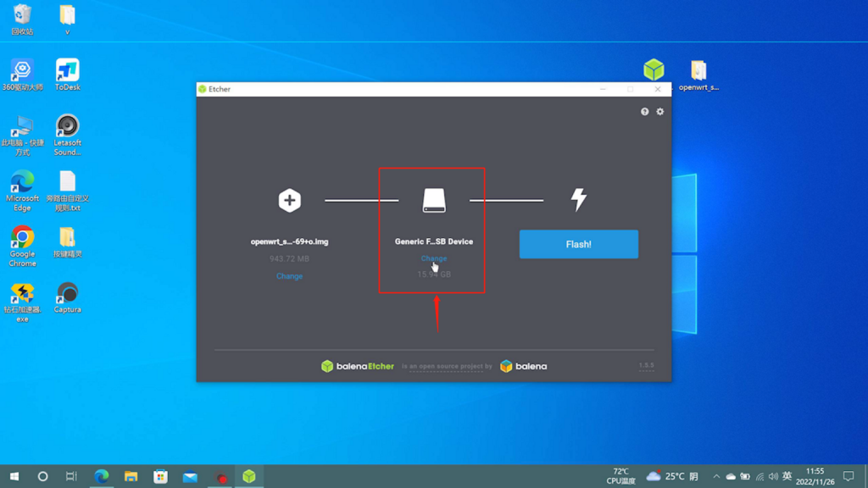Open the network Wi-Fi tray icon

(x=759, y=476)
